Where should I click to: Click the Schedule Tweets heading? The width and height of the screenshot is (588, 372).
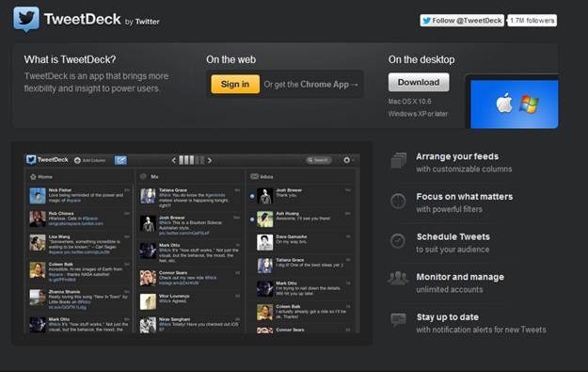tap(453, 237)
